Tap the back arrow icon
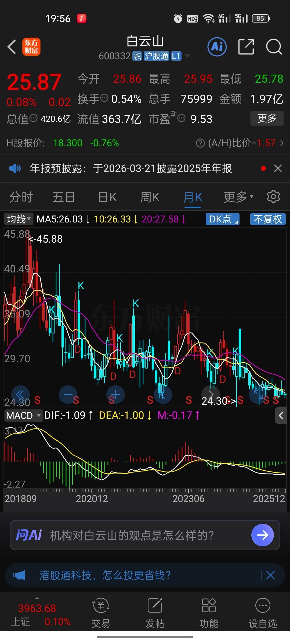 coord(12,47)
